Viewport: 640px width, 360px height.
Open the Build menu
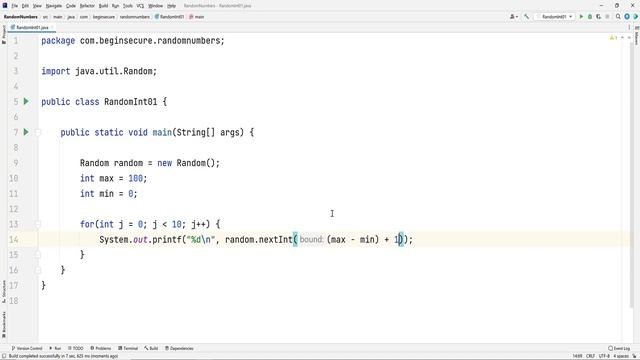click(x=104, y=6)
